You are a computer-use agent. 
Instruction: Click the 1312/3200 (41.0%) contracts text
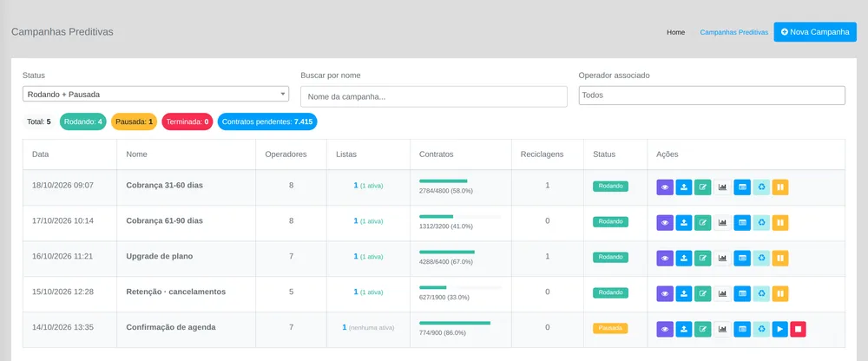pyautogui.click(x=445, y=226)
